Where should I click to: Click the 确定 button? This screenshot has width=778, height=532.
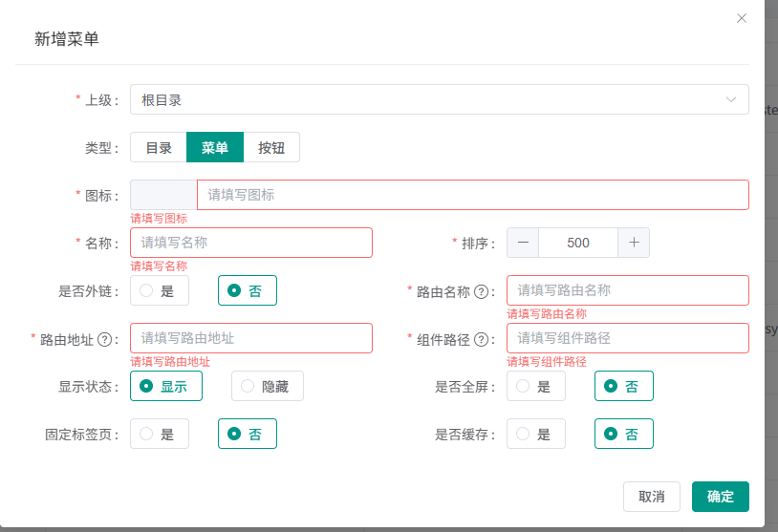coord(720,497)
